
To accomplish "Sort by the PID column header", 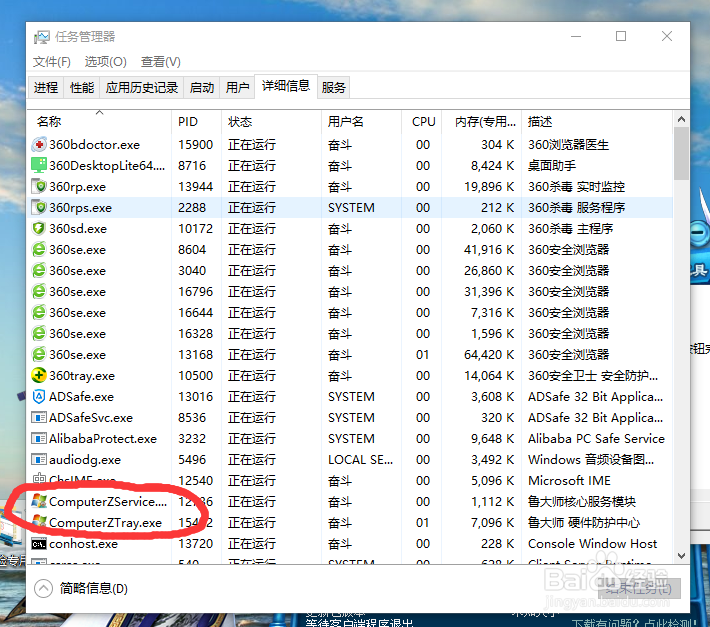I will (x=197, y=121).
